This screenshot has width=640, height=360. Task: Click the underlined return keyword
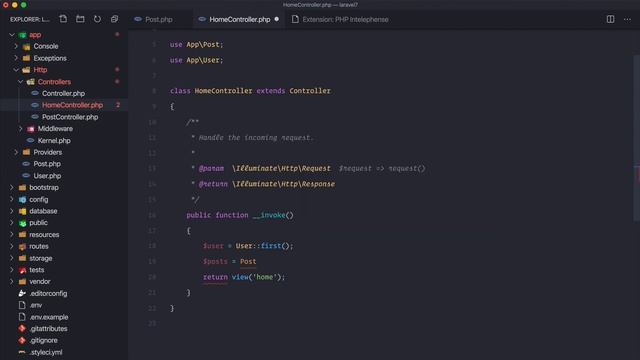pos(215,277)
